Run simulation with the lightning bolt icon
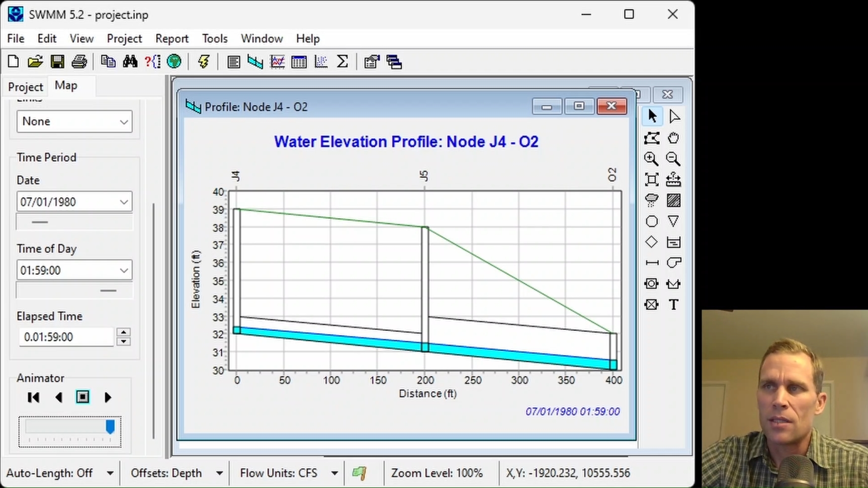The image size is (868, 488). coord(203,62)
